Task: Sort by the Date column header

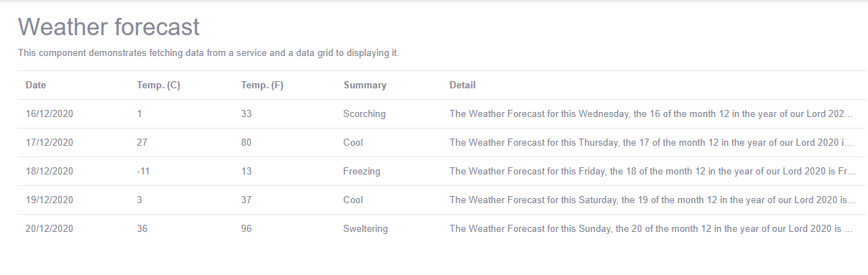Action: pos(36,85)
